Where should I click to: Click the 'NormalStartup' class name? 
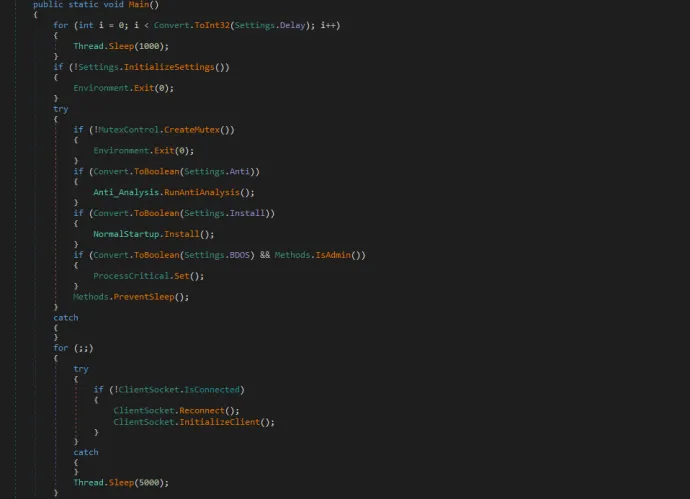tap(126, 234)
